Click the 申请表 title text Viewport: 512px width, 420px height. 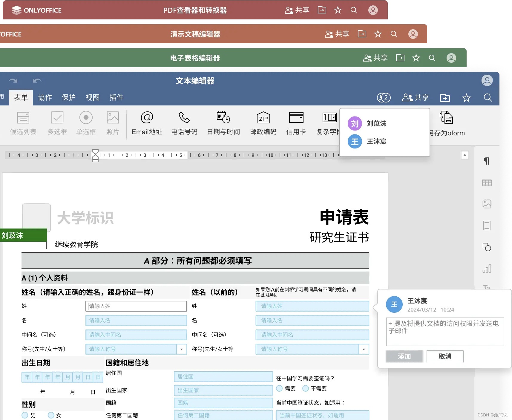click(344, 217)
